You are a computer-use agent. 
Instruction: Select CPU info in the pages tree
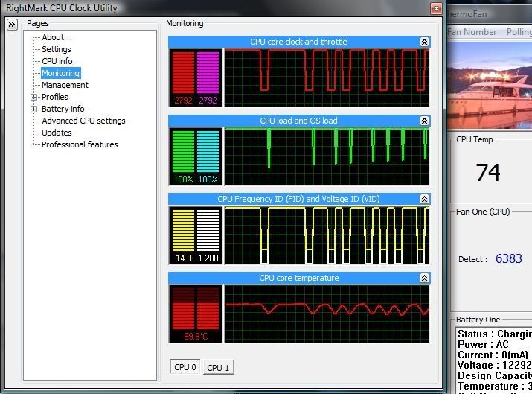57,61
